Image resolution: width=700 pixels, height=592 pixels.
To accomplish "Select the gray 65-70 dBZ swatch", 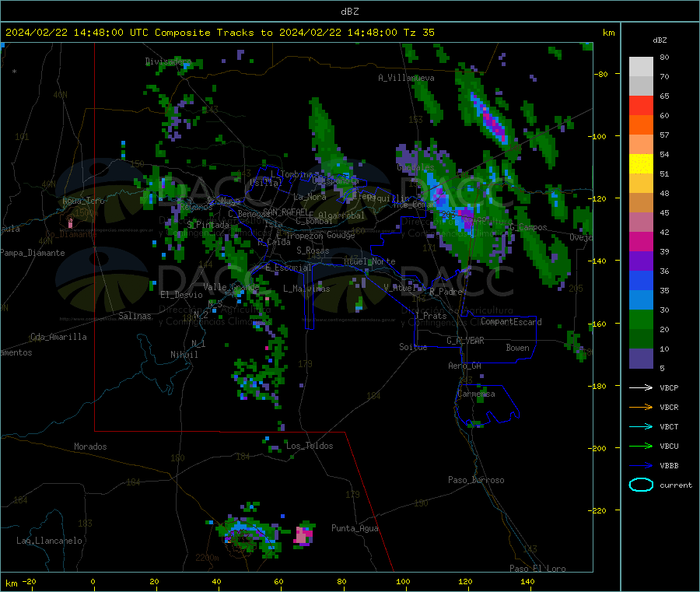I will pos(641,86).
